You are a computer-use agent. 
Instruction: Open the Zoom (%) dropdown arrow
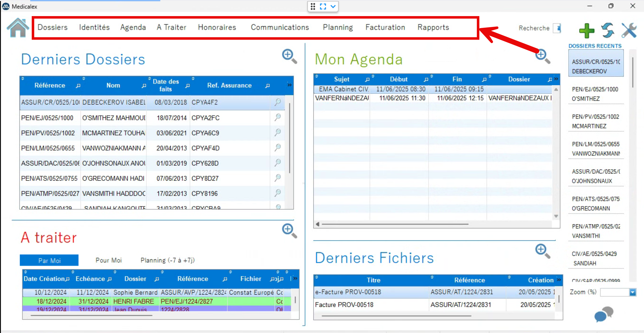pos(633,292)
